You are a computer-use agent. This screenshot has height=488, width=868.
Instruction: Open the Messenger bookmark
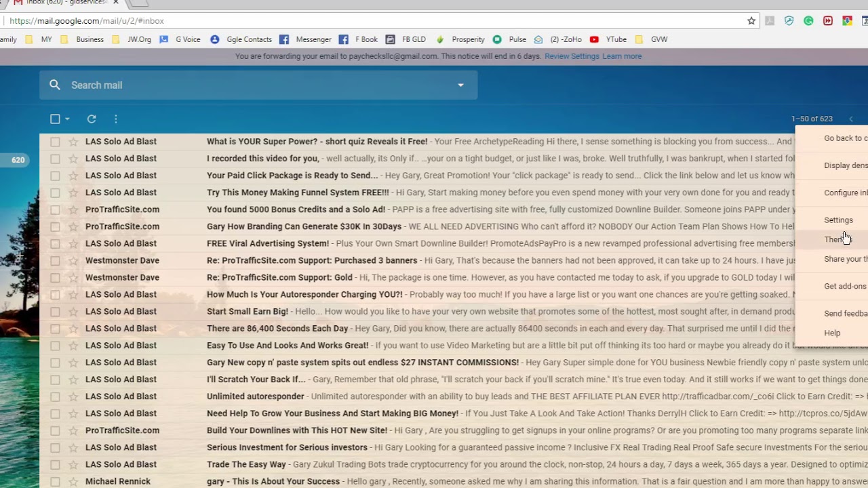306,39
